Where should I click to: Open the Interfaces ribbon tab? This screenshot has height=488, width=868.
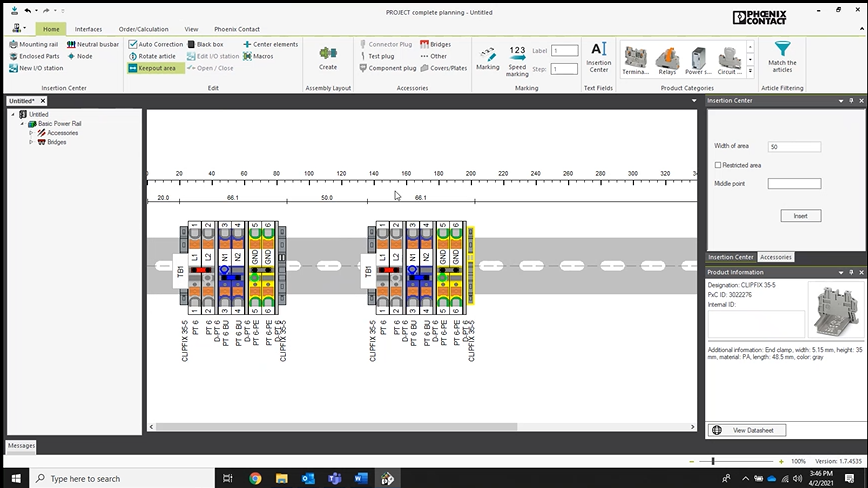pyautogui.click(x=89, y=29)
